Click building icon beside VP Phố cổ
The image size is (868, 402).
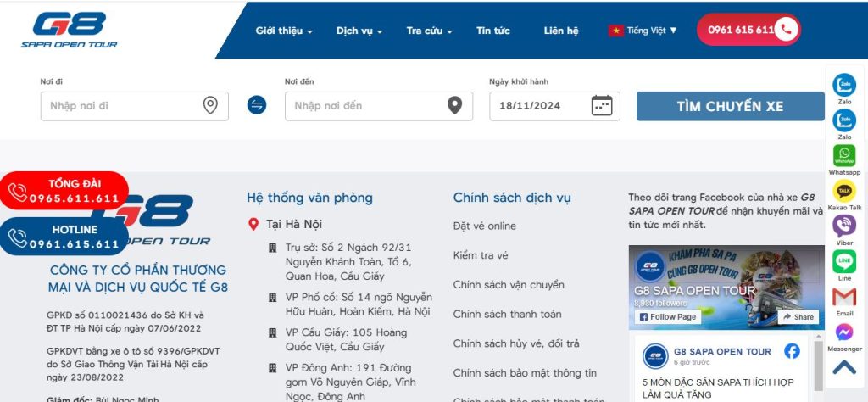coord(272,298)
